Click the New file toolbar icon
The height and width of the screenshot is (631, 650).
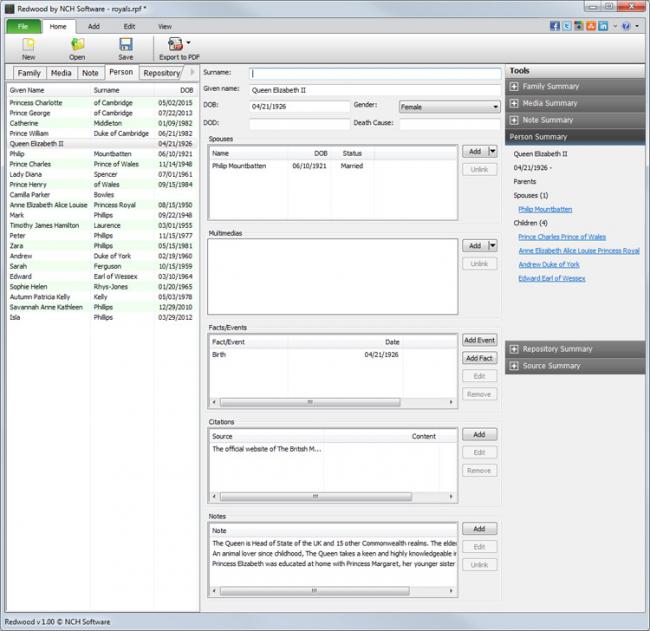click(x=28, y=44)
